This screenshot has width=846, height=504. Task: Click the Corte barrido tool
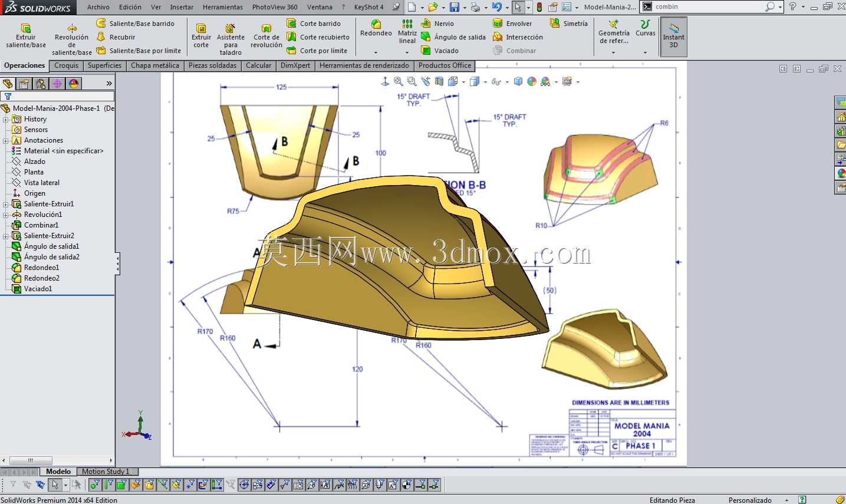click(314, 24)
